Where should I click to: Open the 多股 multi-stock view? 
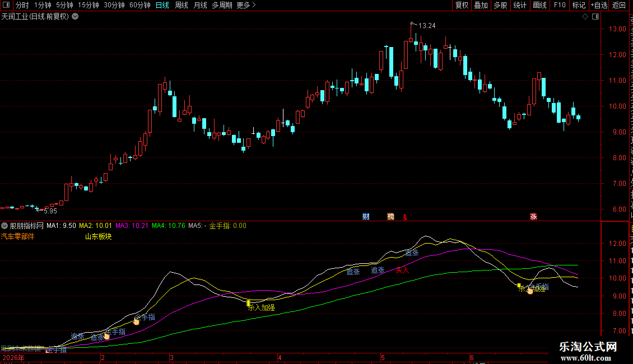click(500, 5)
